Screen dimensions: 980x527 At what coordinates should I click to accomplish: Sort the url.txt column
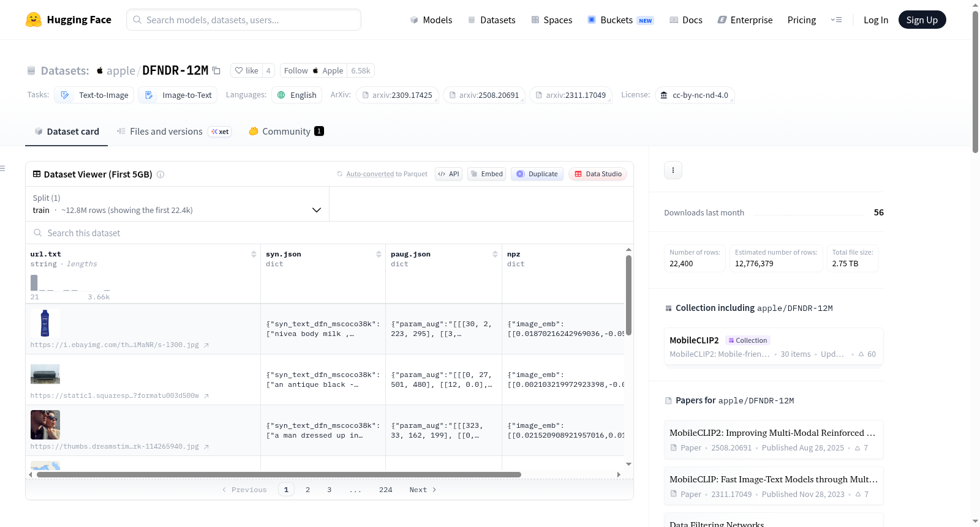254,254
